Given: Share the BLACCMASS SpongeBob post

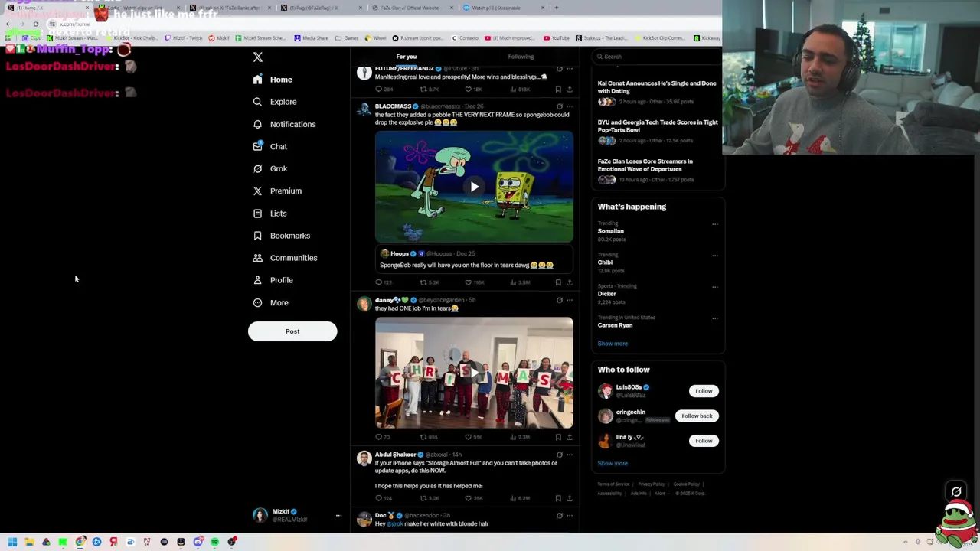Looking at the screenshot, I should (569, 282).
